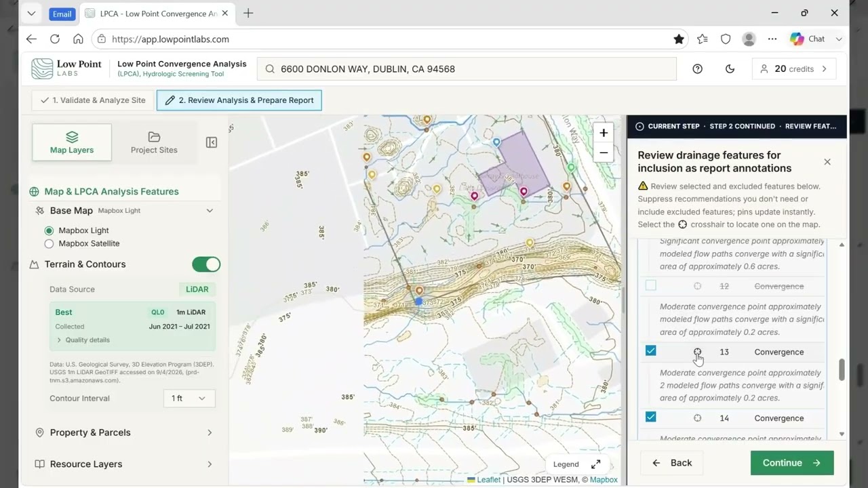Locate feature 13 with crosshair icon
The width and height of the screenshot is (868, 488).
tap(697, 352)
